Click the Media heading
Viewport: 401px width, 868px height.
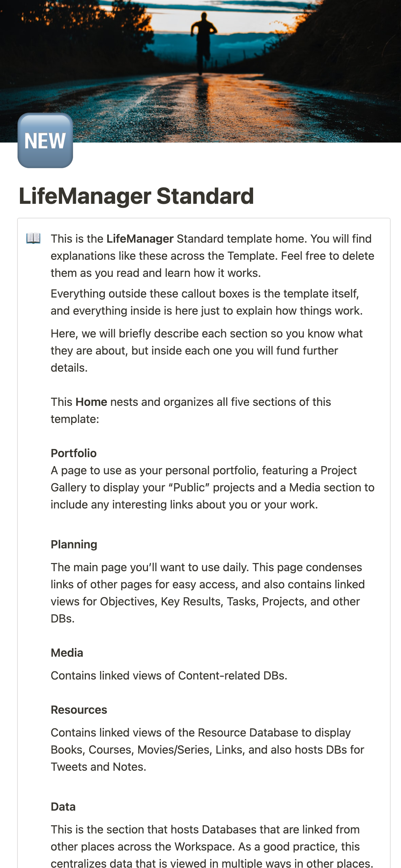67,653
